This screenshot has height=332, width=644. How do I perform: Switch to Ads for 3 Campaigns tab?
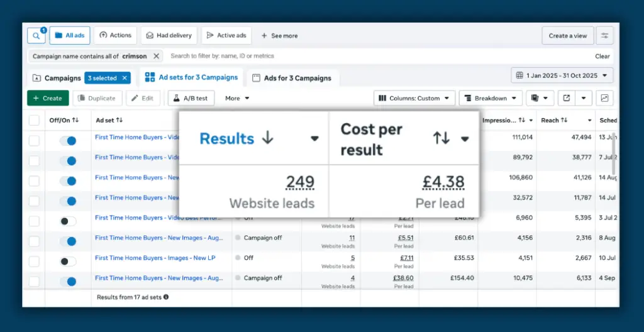pos(292,78)
